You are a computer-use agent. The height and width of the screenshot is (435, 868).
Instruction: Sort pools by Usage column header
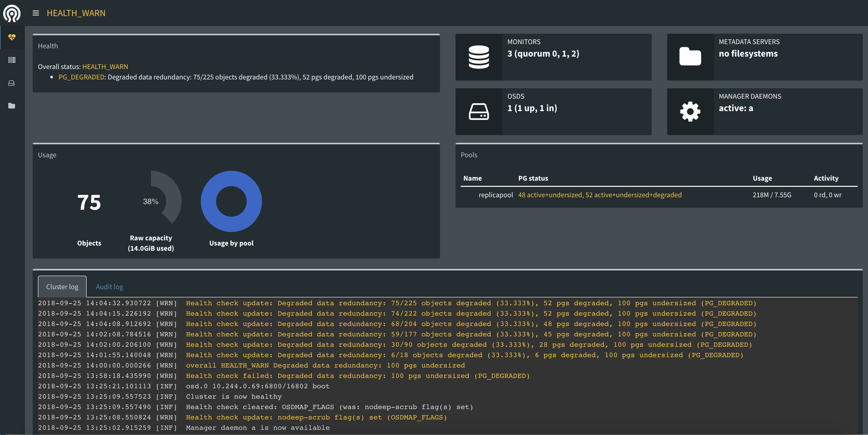(x=762, y=178)
